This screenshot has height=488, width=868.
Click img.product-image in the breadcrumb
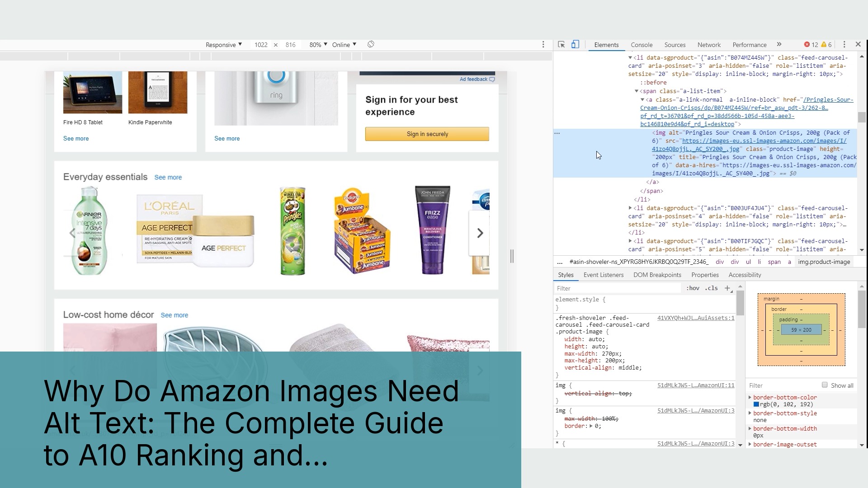(x=824, y=262)
